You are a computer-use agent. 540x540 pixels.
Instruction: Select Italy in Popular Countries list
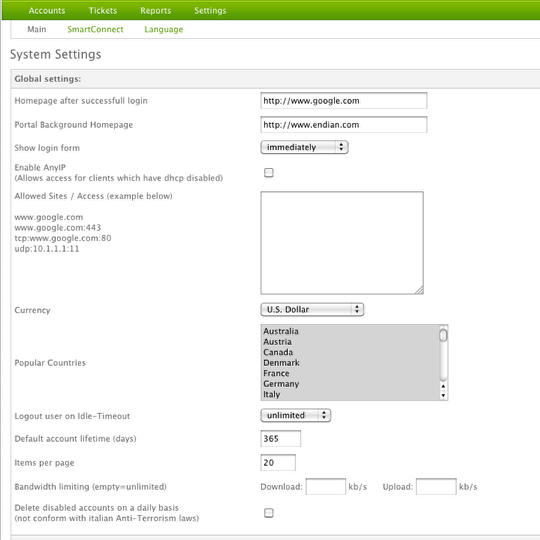point(350,394)
